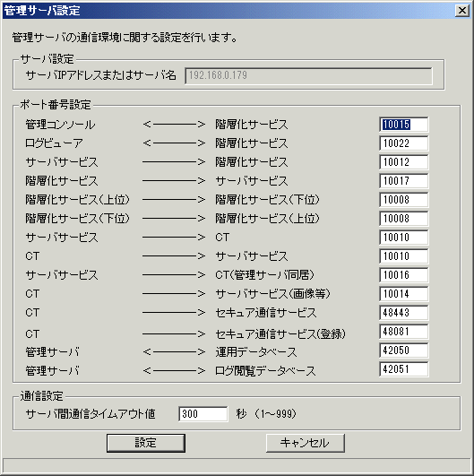Select the ログビューア port field 10022
Viewport: 474px width, 476px height.
(403, 143)
